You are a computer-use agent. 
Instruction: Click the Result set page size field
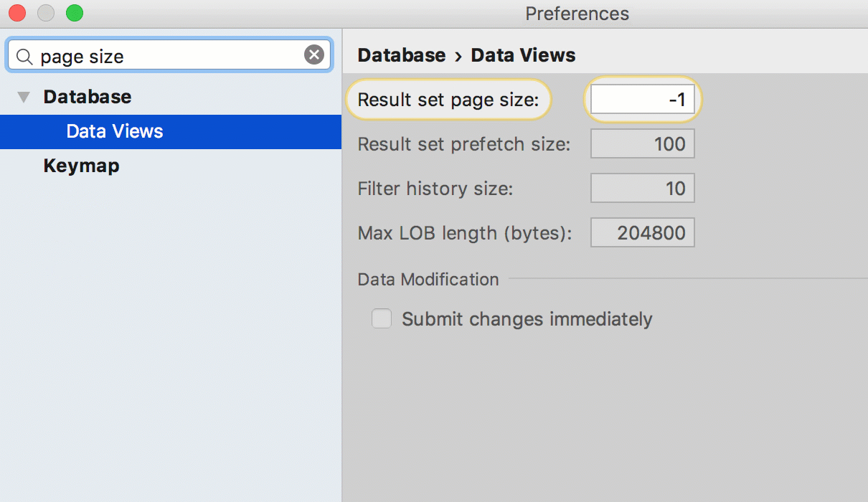tap(643, 100)
